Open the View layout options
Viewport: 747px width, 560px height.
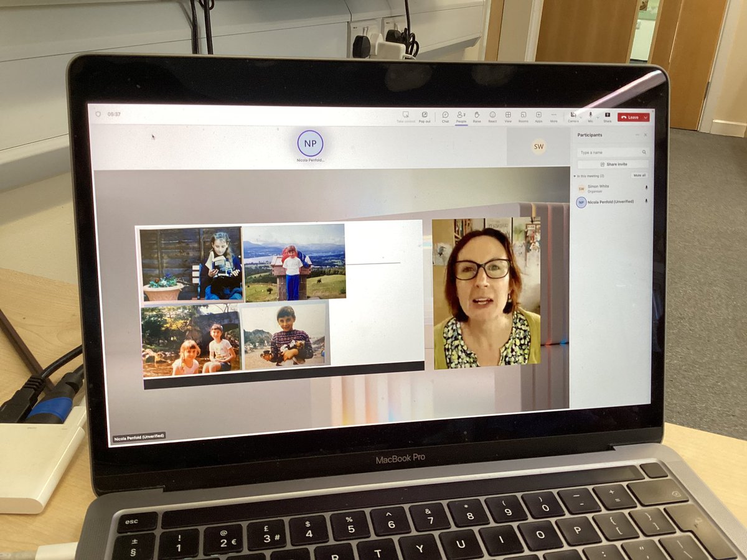(x=508, y=117)
